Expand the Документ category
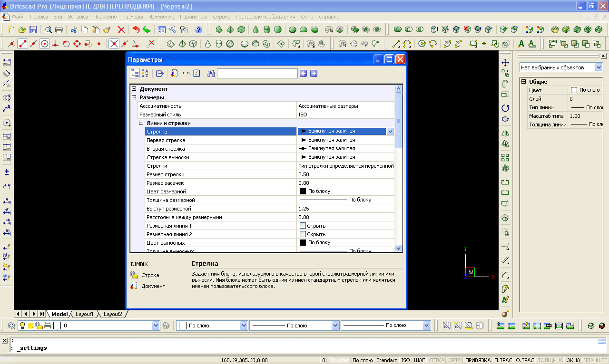 [x=134, y=89]
